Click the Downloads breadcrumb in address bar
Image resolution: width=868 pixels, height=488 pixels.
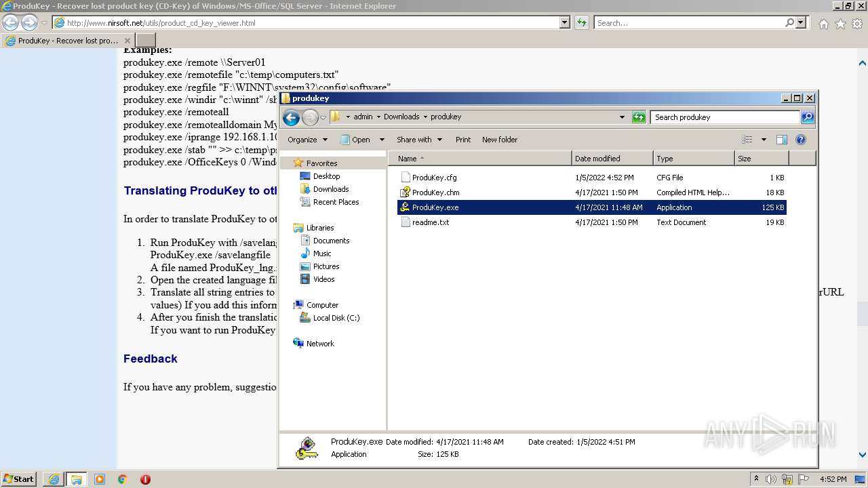[x=401, y=117]
